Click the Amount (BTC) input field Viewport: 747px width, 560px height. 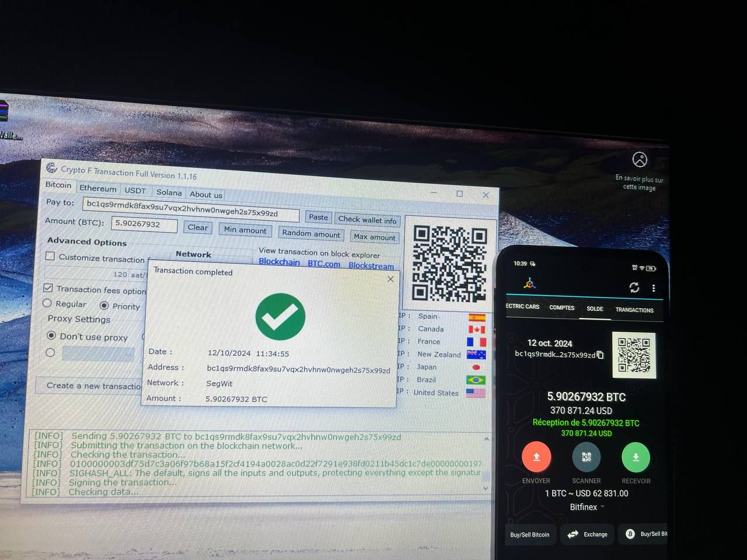(x=144, y=224)
